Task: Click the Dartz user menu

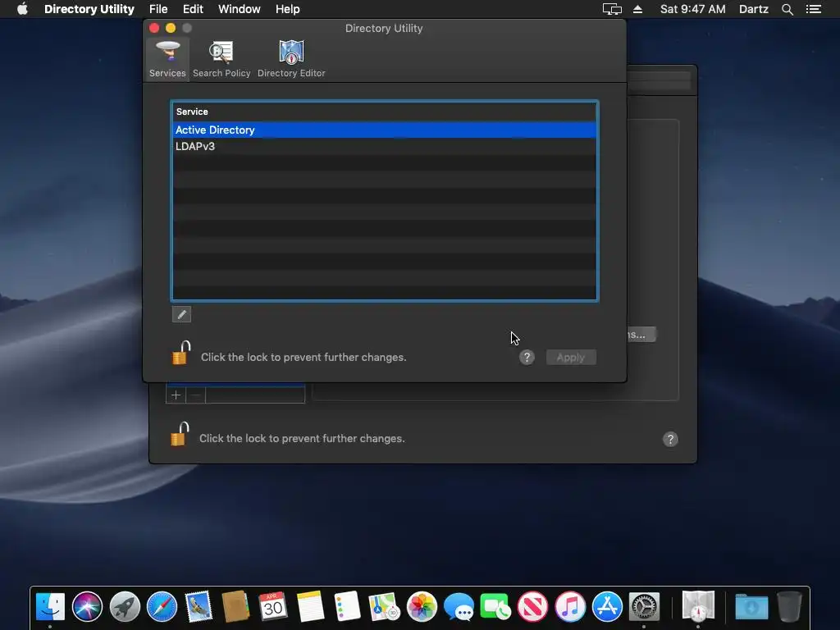Action: 753,9
